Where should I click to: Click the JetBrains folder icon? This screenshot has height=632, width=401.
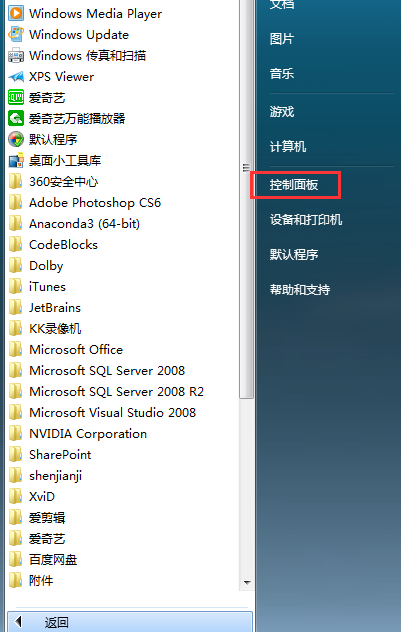coord(16,307)
